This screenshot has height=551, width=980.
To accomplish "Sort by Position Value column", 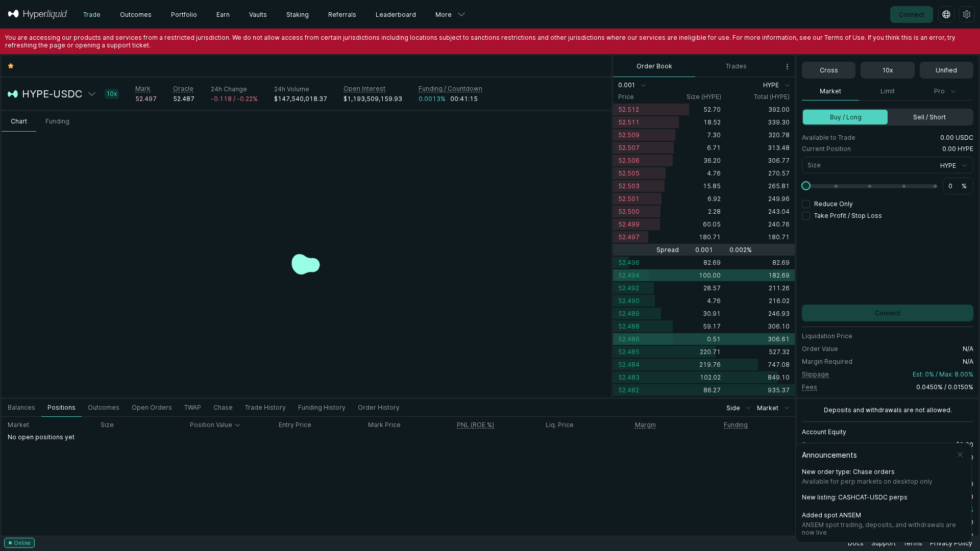I will pyautogui.click(x=215, y=425).
